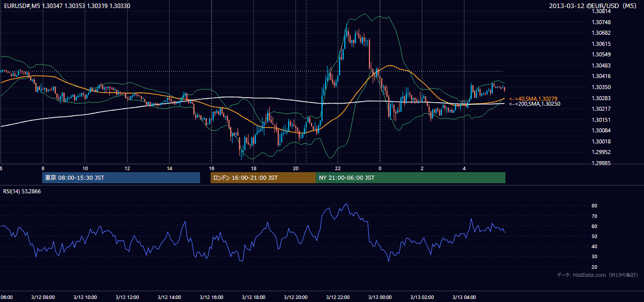This screenshot has width=644, height=302.
Task: Click price axis value 1.30615
Action: 601,44
